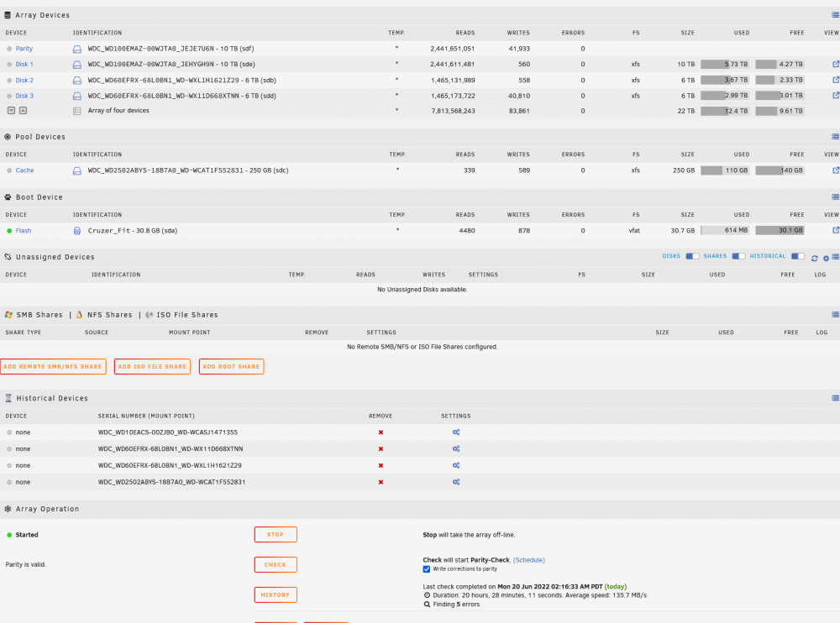Start a parity Check
Viewport: 840px width, 623px height.
click(x=276, y=564)
